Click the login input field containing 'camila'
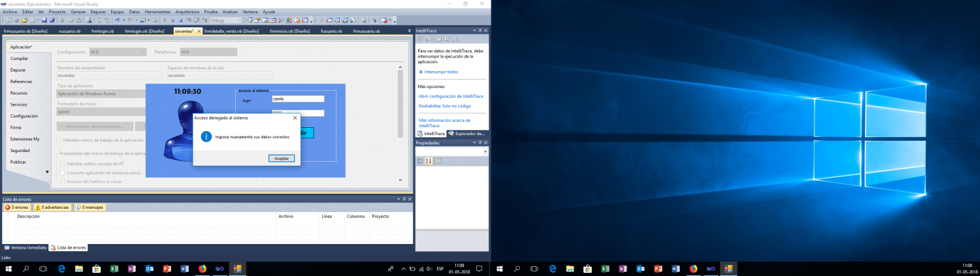Viewport: 980px width, 276px height. coord(297,99)
